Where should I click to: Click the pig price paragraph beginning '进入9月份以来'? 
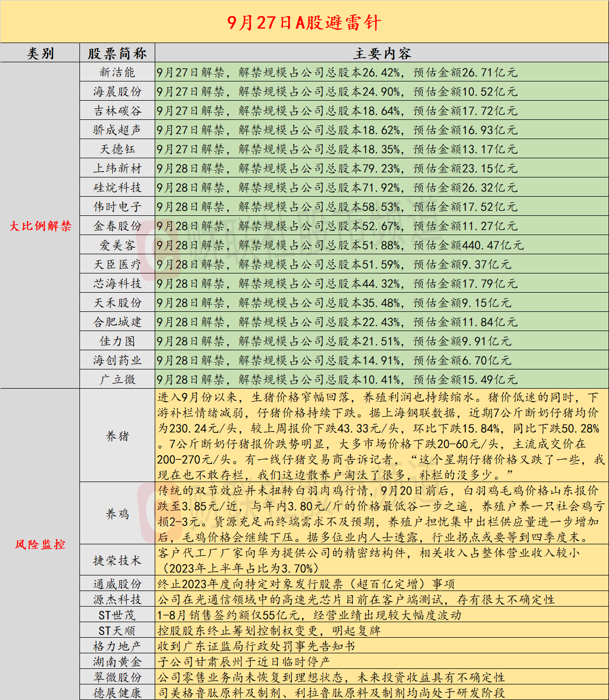pyautogui.click(x=381, y=436)
